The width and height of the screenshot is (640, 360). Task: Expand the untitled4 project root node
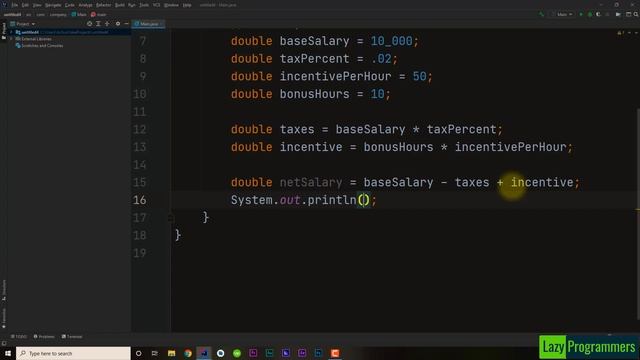(11, 32)
